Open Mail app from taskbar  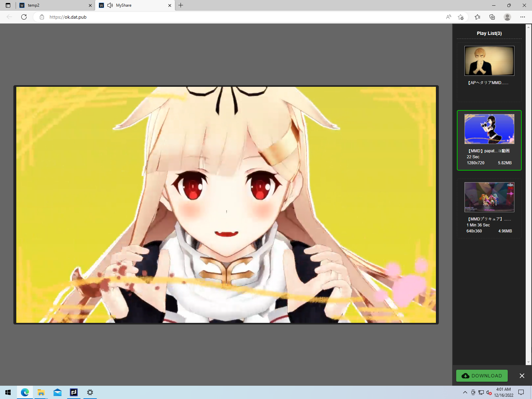(57, 392)
